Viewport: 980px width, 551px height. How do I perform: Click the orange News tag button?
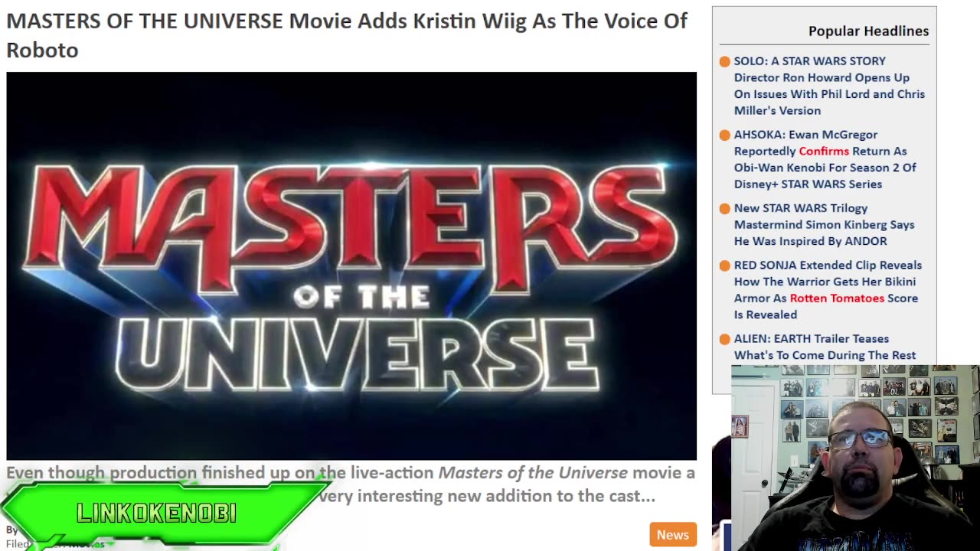point(672,535)
